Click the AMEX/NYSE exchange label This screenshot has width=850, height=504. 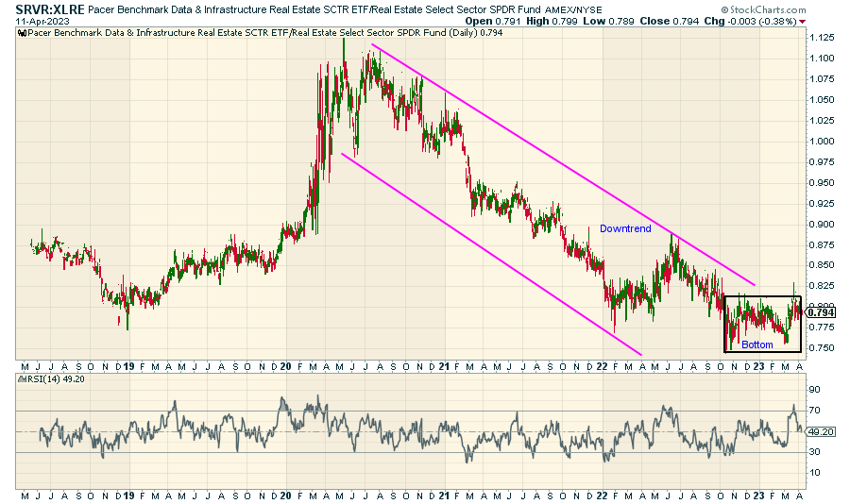click(x=573, y=9)
